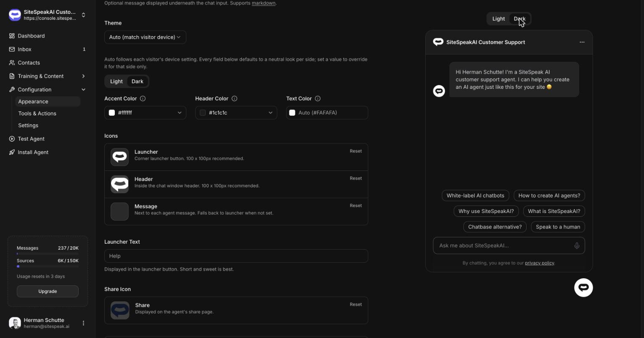Show Header Color info tooltip icon
644x338 pixels.
(x=234, y=98)
